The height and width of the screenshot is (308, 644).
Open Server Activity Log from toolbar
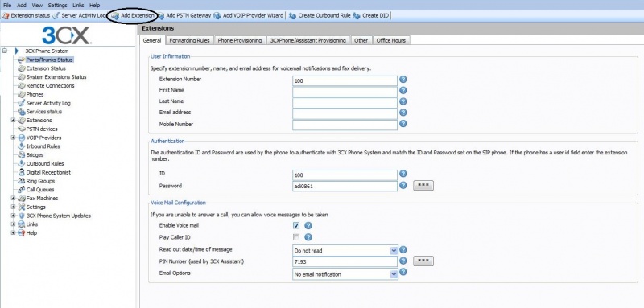coord(79,15)
